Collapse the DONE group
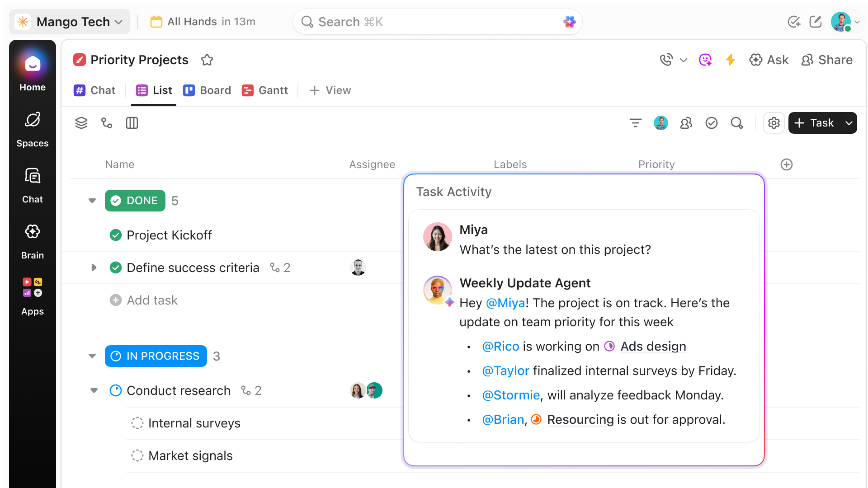Screen dimensions: 868x488 pos(92,201)
